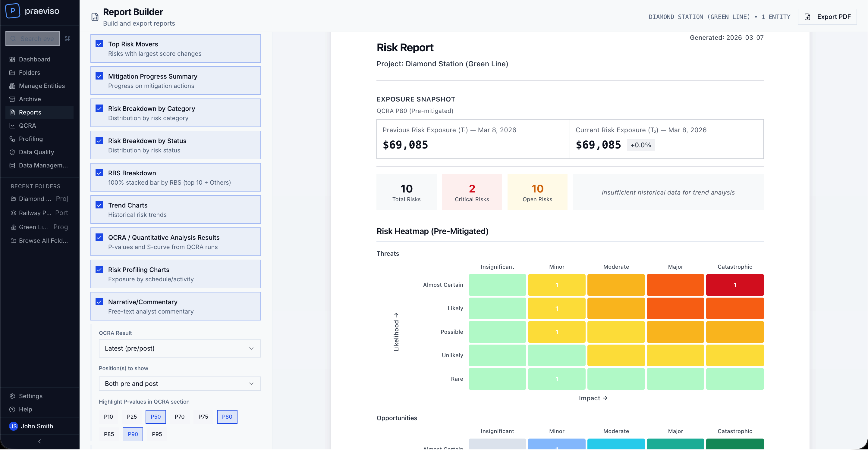868x450 pixels.
Task: Click the Dashboard grid icon
Action: (12, 59)
